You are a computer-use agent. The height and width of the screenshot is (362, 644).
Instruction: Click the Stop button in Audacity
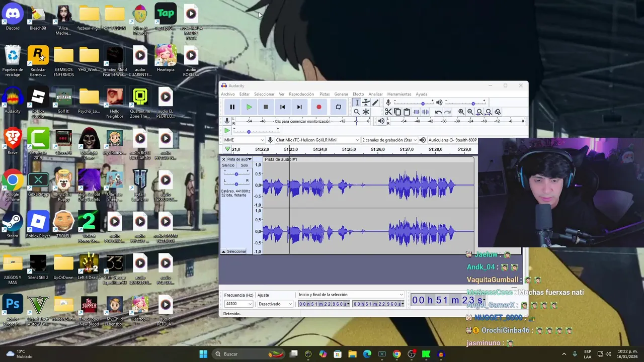(x=266, y=107)
